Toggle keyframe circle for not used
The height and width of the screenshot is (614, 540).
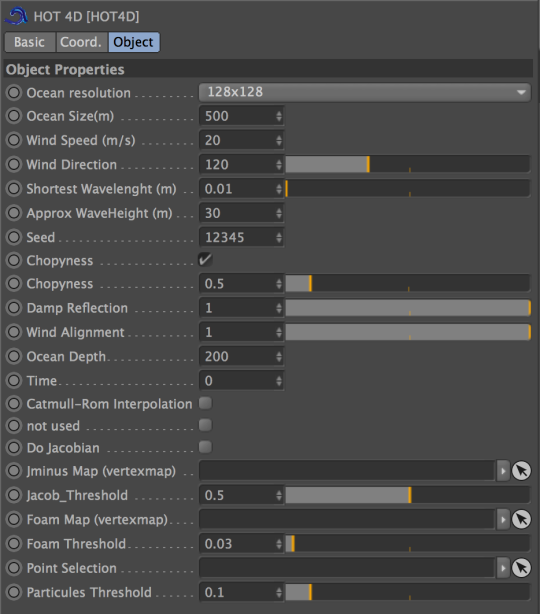[x=14, y=426]
